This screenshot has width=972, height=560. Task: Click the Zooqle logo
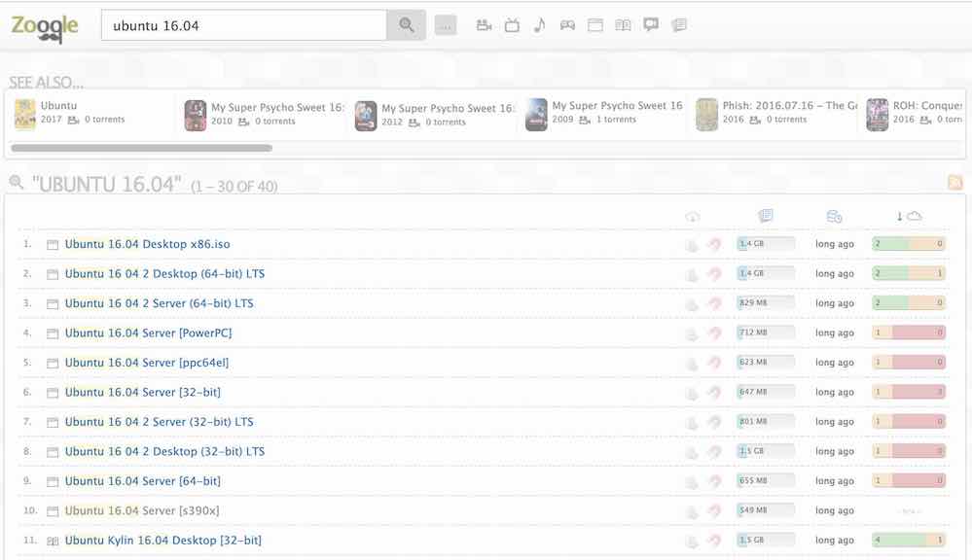point(45,27)
